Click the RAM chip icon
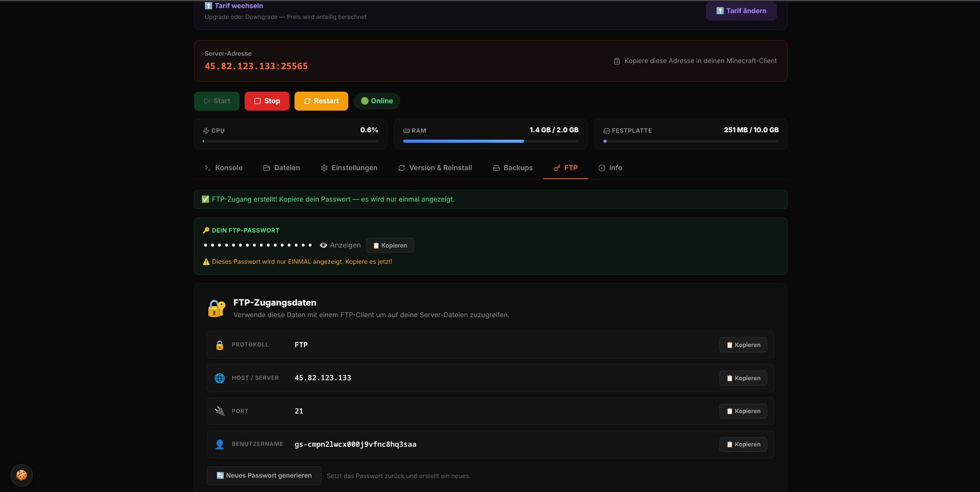This screenshot has height=492, width=980. coord(407,131)
